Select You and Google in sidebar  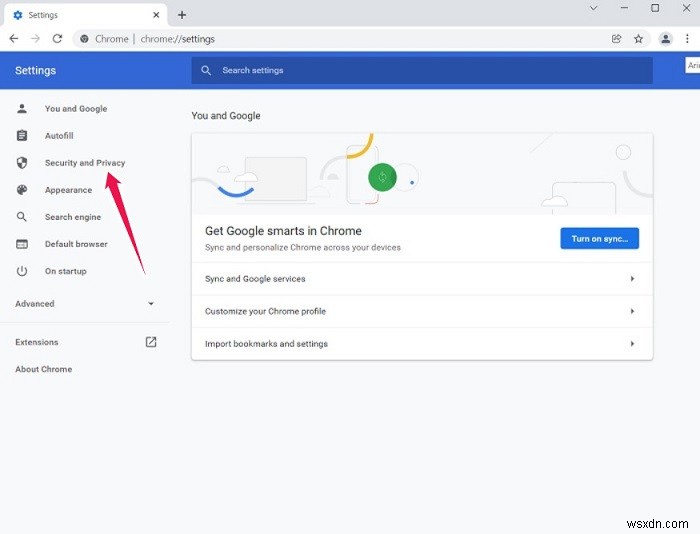coord(76,108)
